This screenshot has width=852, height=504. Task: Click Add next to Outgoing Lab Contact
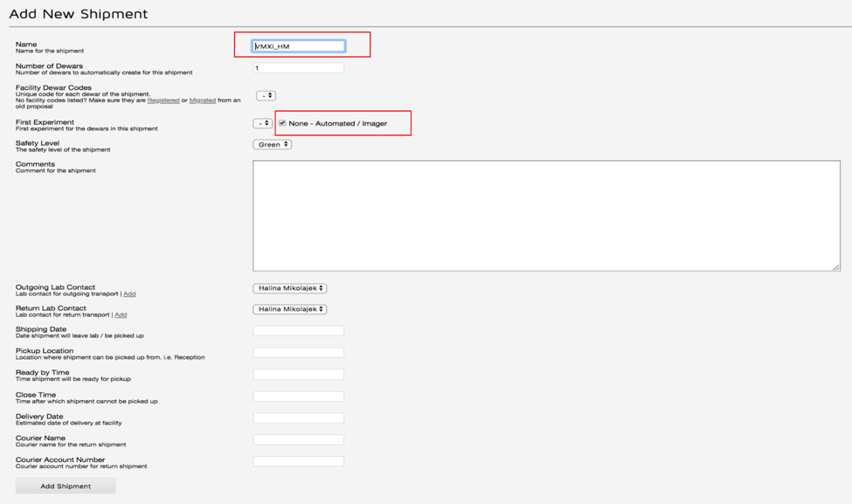pyautogui.click(x=129, y=293)
